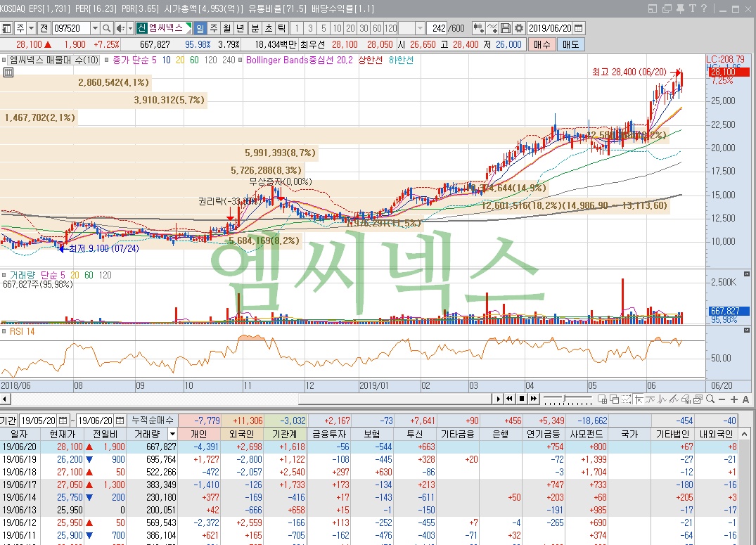Open the interval combo box after 120

pyautogui.click(x=412, y=28)
